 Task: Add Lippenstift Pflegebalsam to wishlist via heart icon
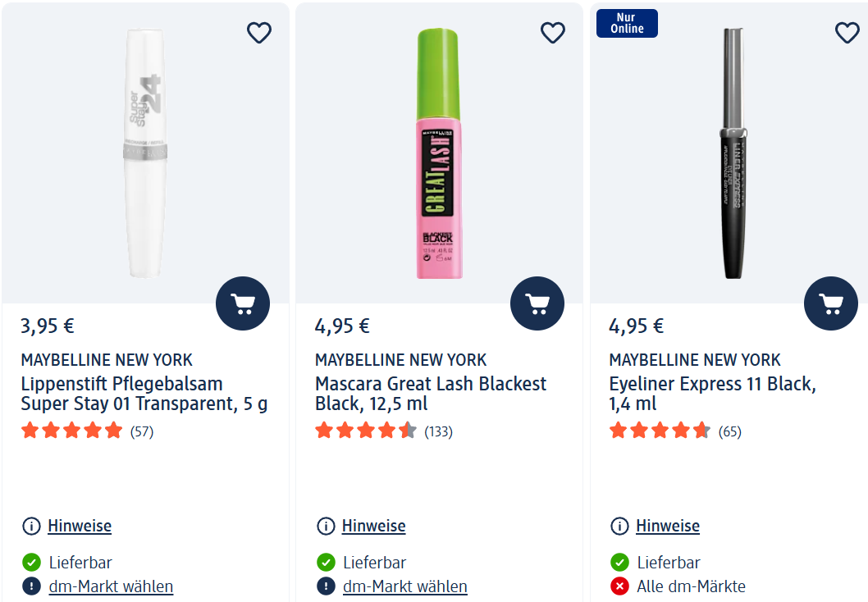pos(259,33)
